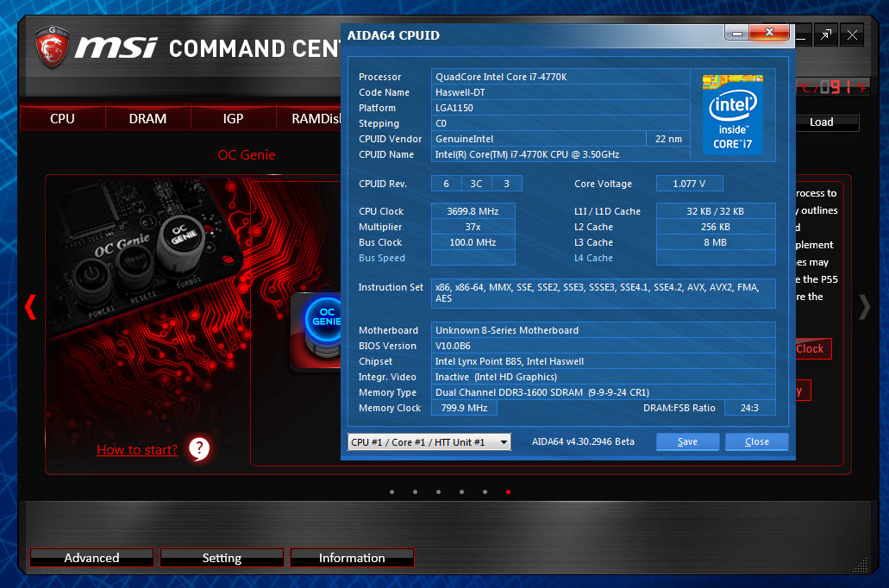Click L1 cache value "32 KB / 32 KB"
Image resolution: width=889 pixels, height=588 pixels.
click(716, 211)
